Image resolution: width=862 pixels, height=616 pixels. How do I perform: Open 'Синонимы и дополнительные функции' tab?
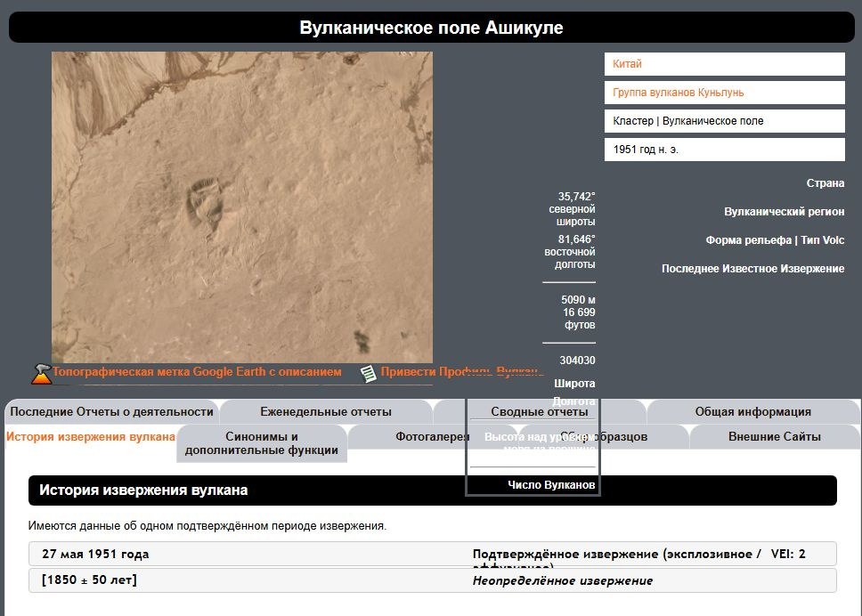coord(262,443)
